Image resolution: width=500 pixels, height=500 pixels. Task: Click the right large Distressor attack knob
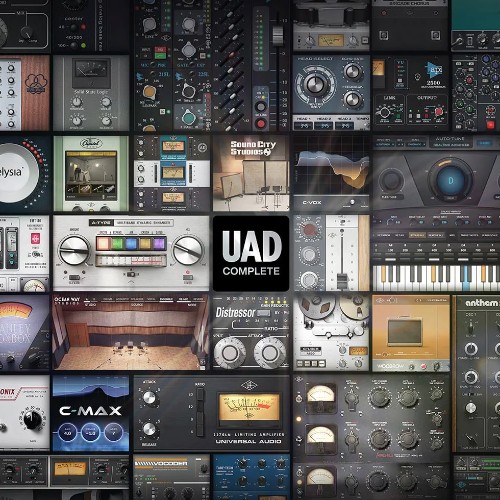coord(270,353)
